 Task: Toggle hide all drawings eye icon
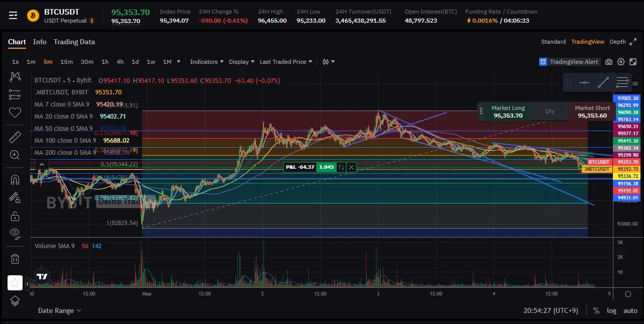click(15, 233)
